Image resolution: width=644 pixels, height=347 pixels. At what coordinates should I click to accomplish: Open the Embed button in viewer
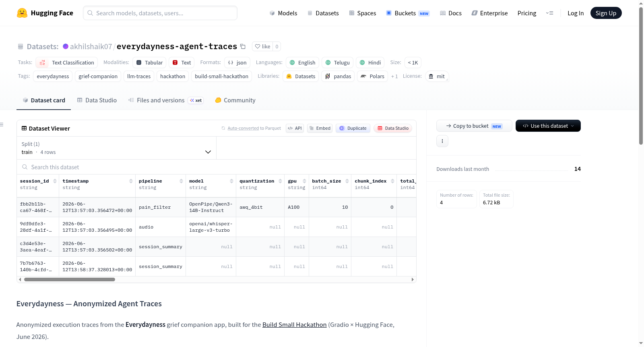point(320,128)
